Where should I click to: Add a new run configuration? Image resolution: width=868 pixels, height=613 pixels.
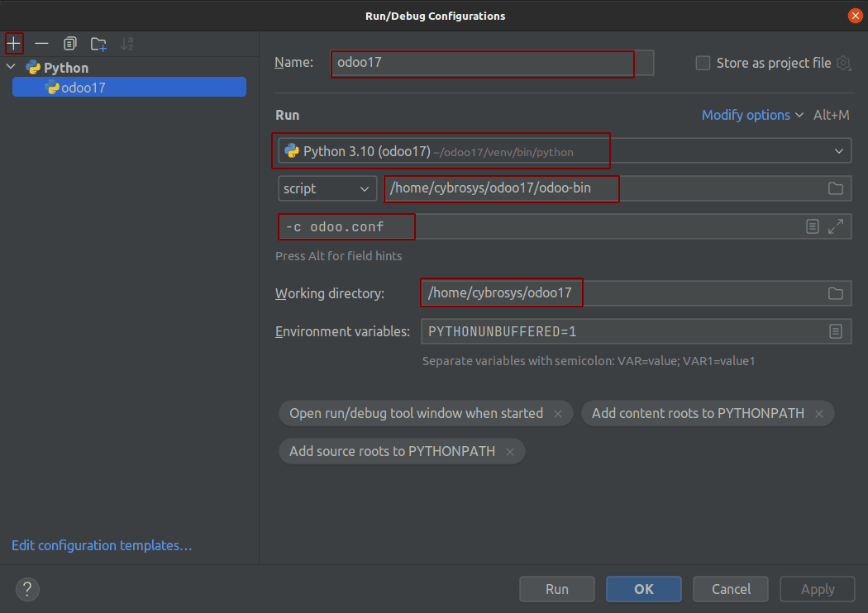14,43
